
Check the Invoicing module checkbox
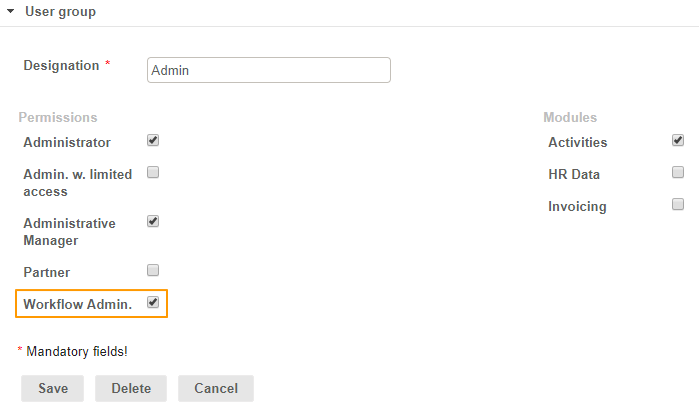(678, 204)
